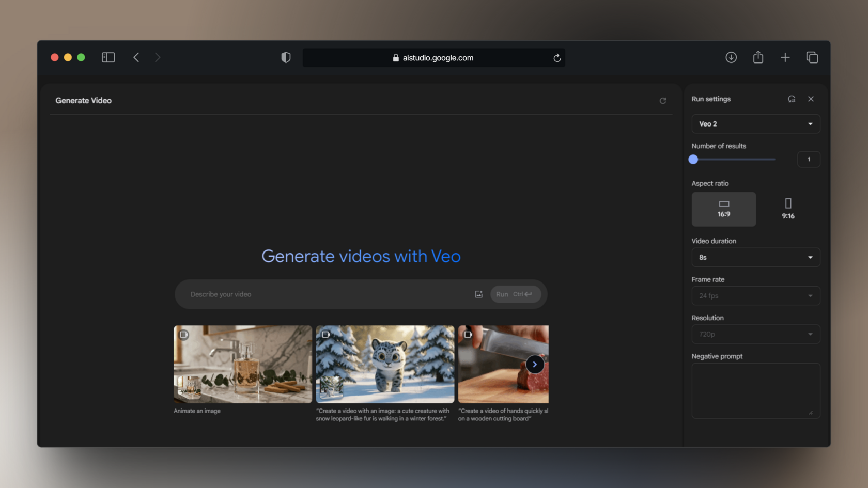Image resolution: width=868 pixels, height=488 pixels.
Task: Open the Veo 2 model dropdown
Action: pos(755,124)
